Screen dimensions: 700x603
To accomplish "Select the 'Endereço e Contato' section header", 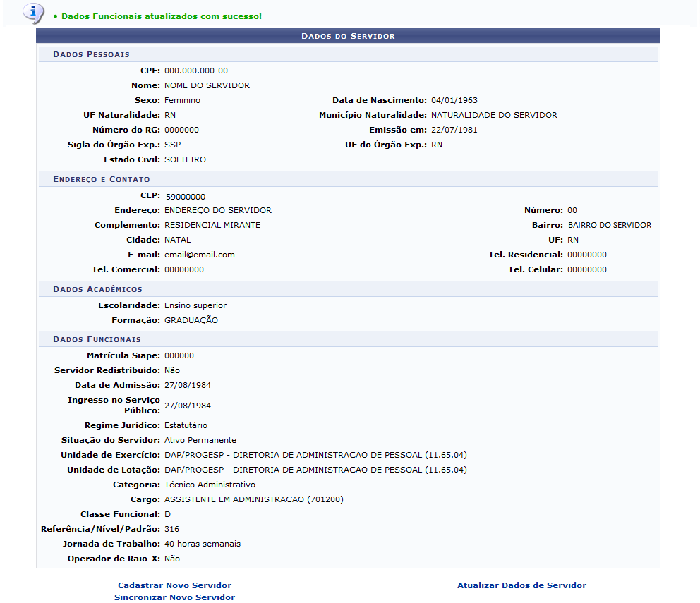I will click(x=101, y=179).
